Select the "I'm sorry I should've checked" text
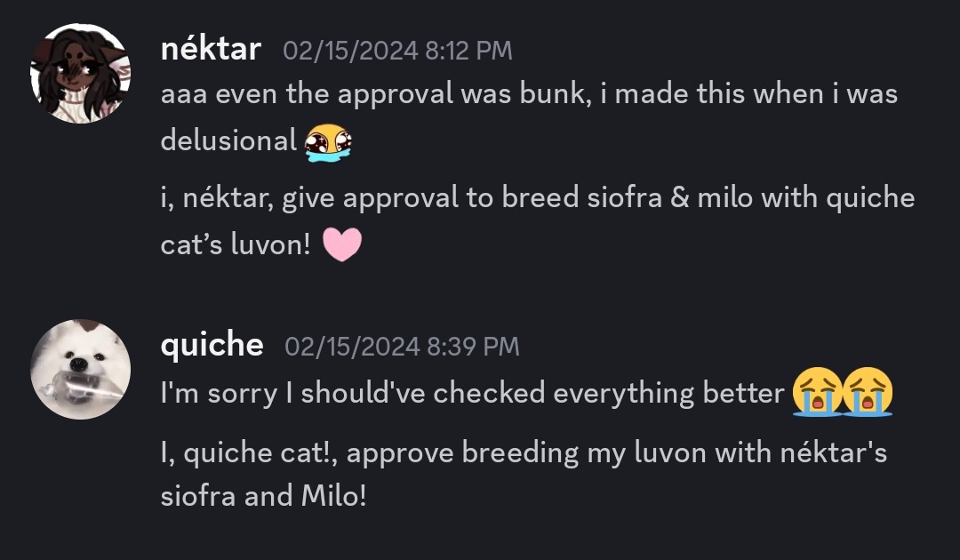The image size is (960, 560). pos(473,394)
